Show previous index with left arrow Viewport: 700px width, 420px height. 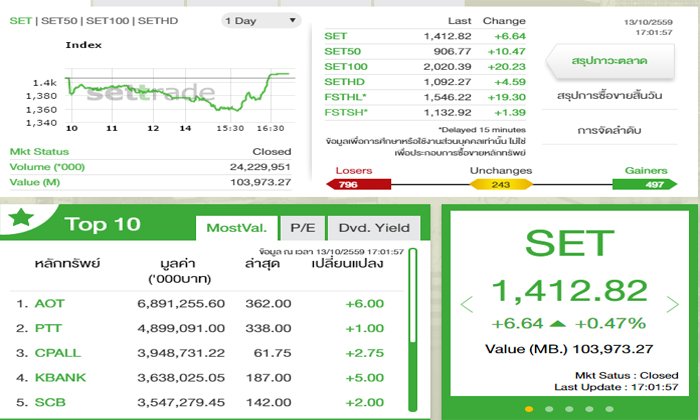coord(467,304)
